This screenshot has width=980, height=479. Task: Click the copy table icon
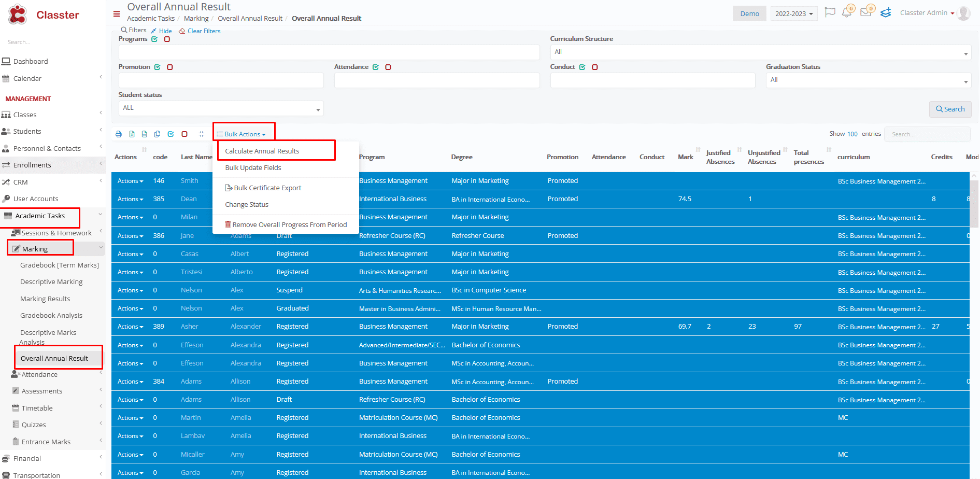(x=157, y=134)
